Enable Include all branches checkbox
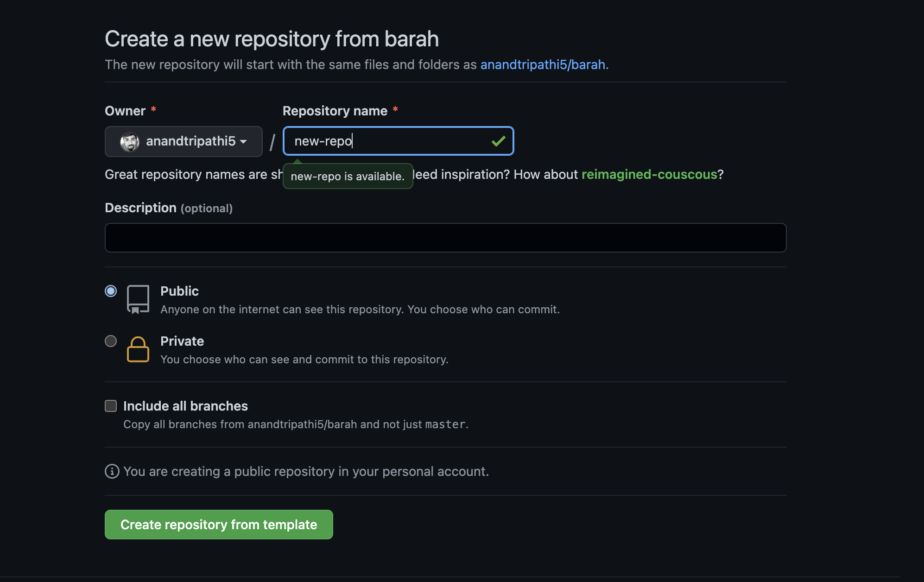 point(111,406)
